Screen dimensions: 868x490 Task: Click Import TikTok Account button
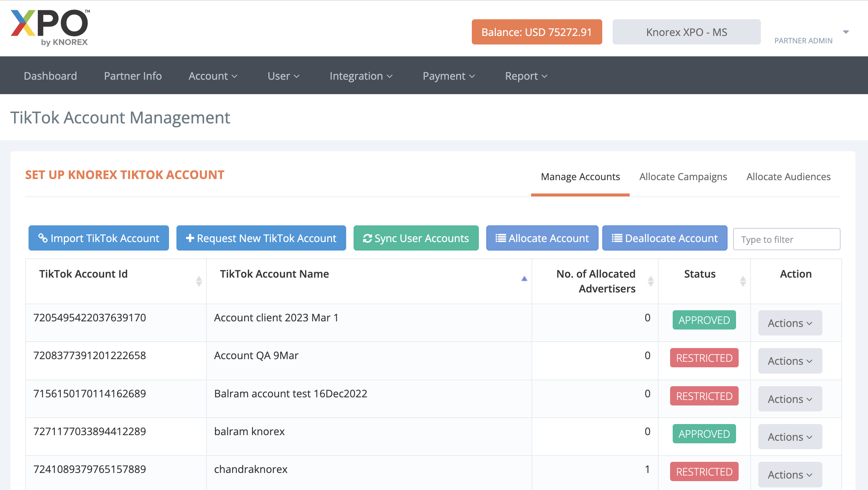click(99, 238)
